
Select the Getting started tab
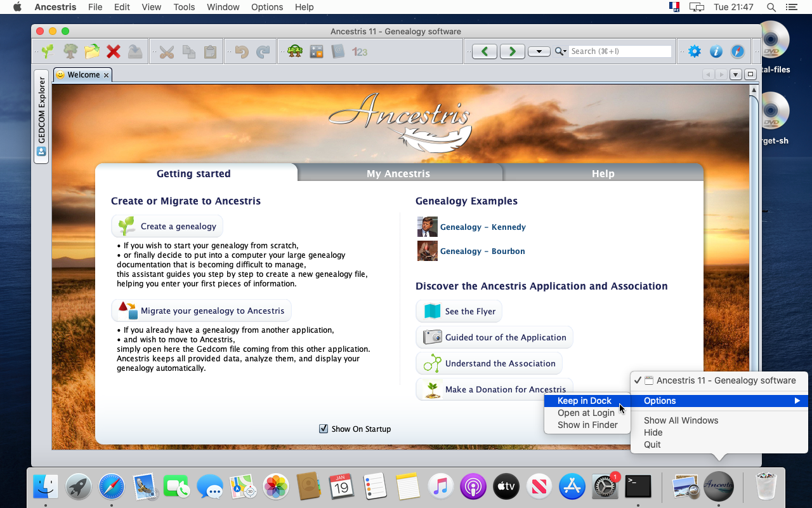point(193,173)
